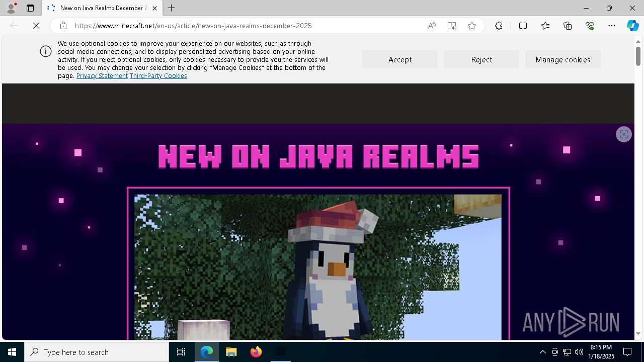This screenshot has width=644, height=362.
Task: Toggle Split screen view
Action: [x=523, y=26]
